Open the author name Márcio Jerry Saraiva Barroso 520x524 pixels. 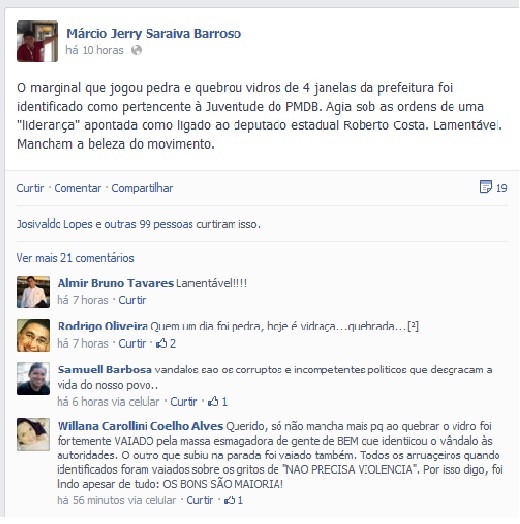pyautogui.click(x=153, y=34)
